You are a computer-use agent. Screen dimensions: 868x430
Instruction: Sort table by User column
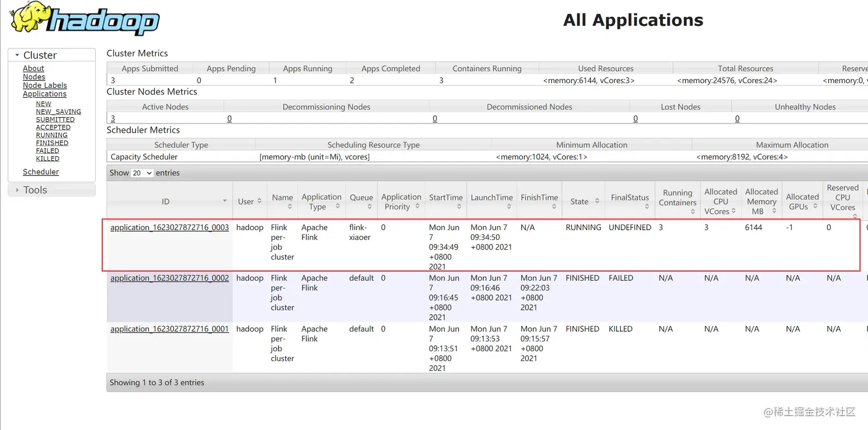click(250, 202)
